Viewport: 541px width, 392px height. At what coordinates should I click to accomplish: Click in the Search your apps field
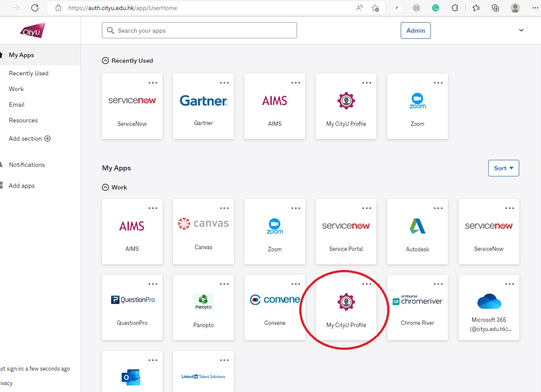[x=199, y=30]
